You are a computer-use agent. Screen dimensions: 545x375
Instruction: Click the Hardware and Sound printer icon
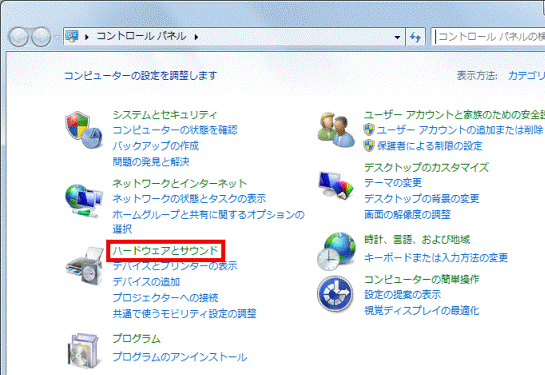(x=84, y=266)
